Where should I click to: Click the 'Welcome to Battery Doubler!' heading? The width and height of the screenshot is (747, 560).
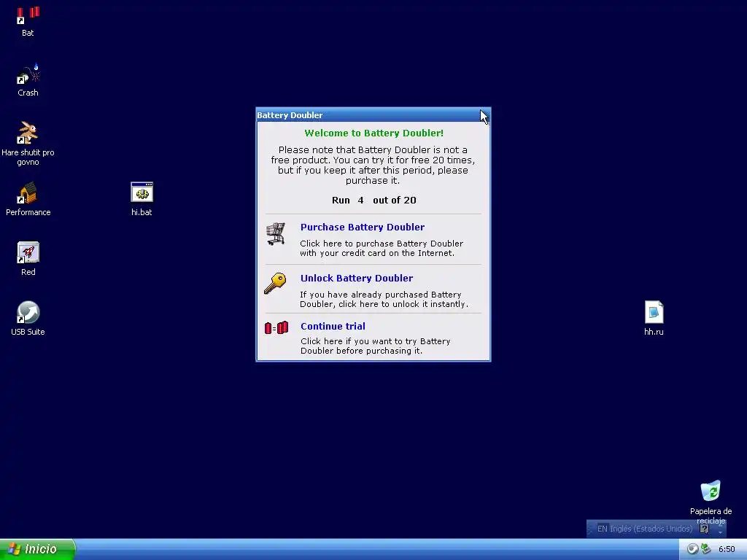[374, 133]
